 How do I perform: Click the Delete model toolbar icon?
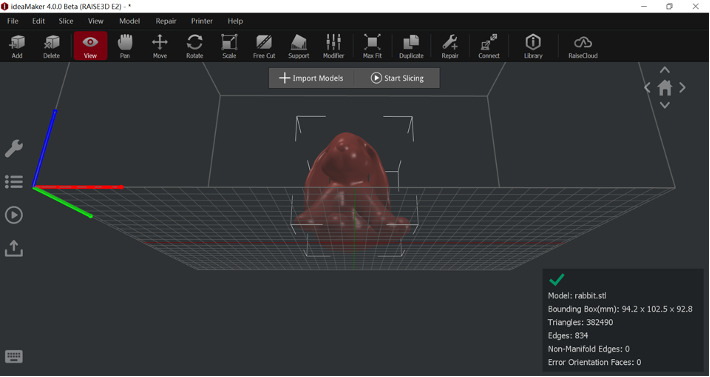coord(51,46)
